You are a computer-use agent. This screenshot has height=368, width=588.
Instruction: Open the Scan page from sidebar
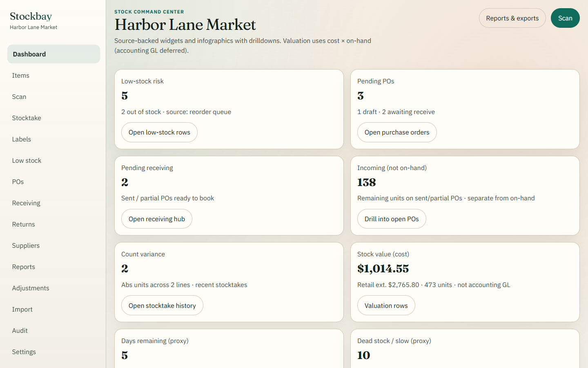click(53, 96)
